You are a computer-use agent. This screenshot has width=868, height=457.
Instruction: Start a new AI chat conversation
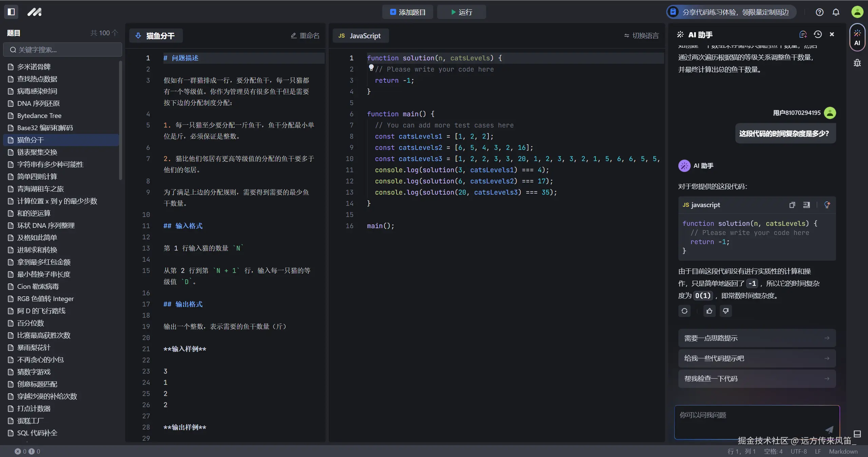pyautogui.click(x=803, y=34)
